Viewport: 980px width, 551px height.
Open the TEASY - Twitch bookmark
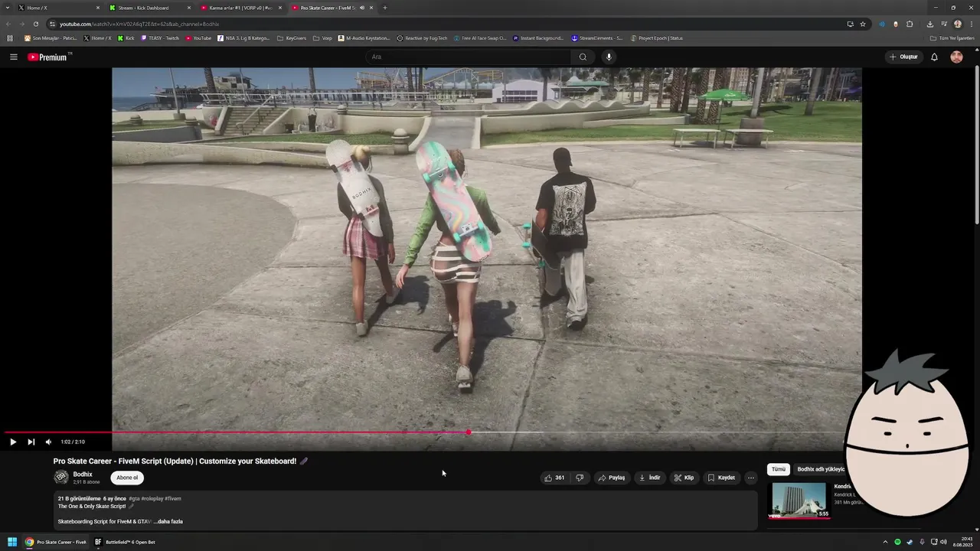[159, 37]
